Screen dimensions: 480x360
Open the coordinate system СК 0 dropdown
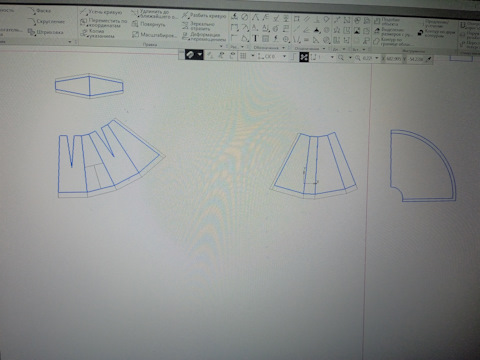point(272,57)
